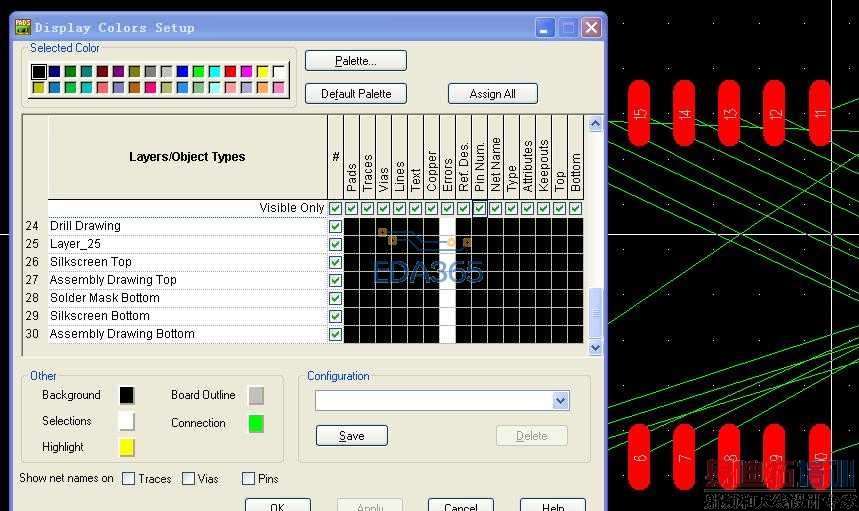Close the Display Colors Setup dialog
Viewport: 859px width, 511px height.
click(x=591, y=27)
